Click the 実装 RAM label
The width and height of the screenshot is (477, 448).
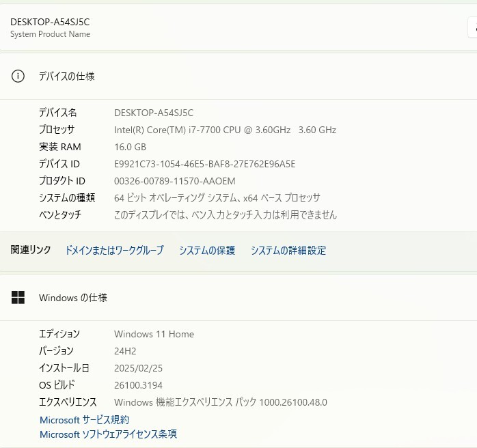[x=60, y=147]
